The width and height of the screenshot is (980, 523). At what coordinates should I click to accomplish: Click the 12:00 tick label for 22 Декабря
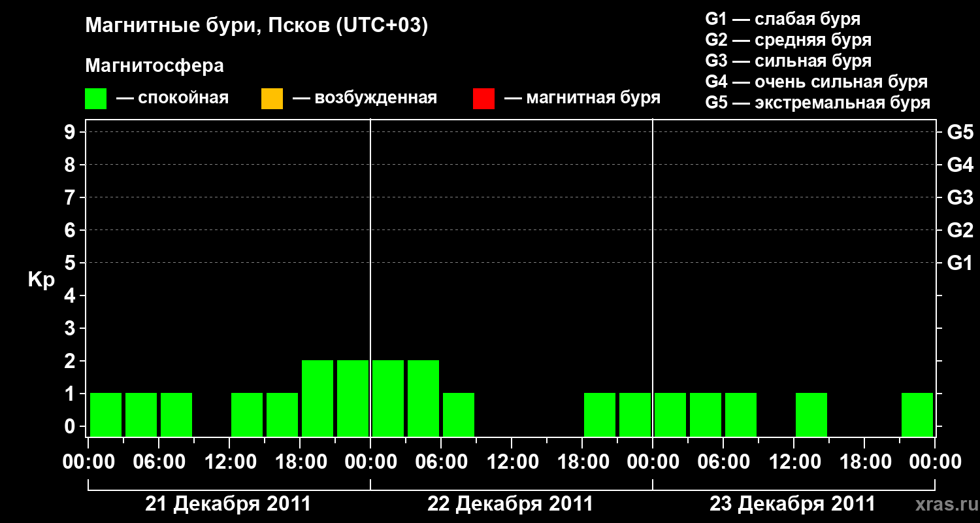pos(512,462)
